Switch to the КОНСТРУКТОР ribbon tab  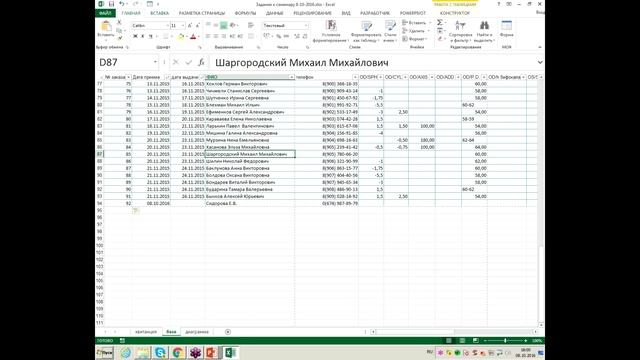click(x=455, y=13)
